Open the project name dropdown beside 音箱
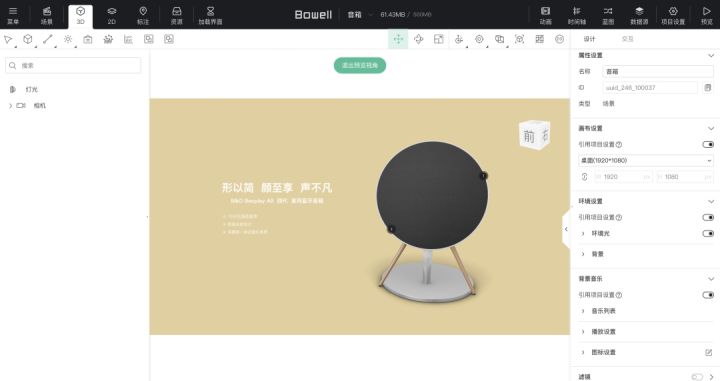The width and height of the screenshot is (720, 381). [370, 15]
